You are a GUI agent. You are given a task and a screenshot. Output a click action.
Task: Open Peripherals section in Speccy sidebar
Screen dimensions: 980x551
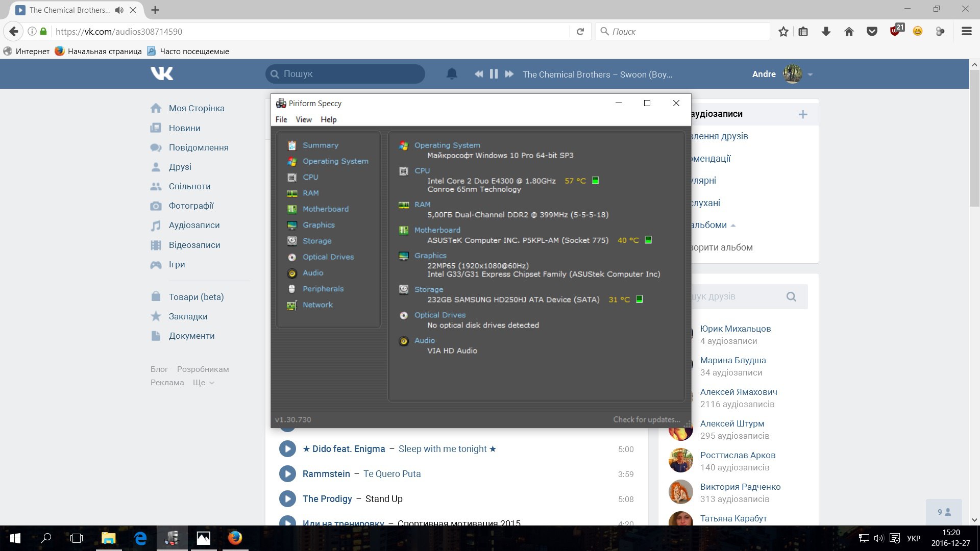(323, 289)
